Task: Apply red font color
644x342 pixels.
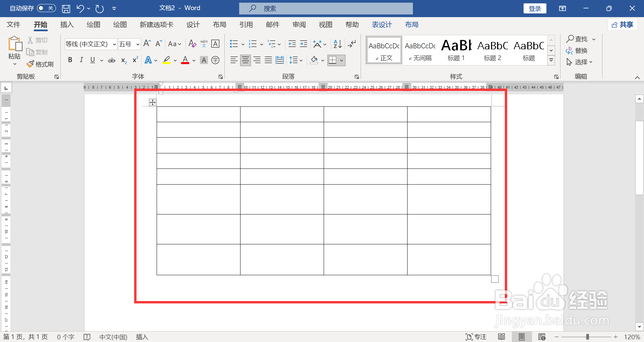Action: [x=185, y=60]
